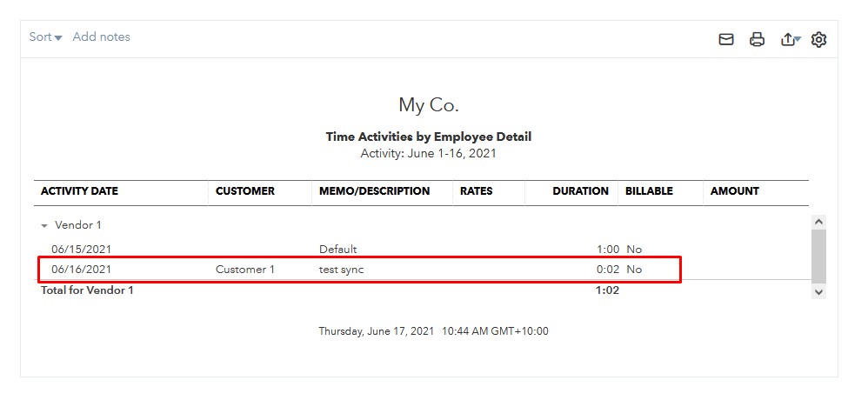Viewport: 868px width, 400px height.
Task: Click the Amount column header
Action: (734, 191)
